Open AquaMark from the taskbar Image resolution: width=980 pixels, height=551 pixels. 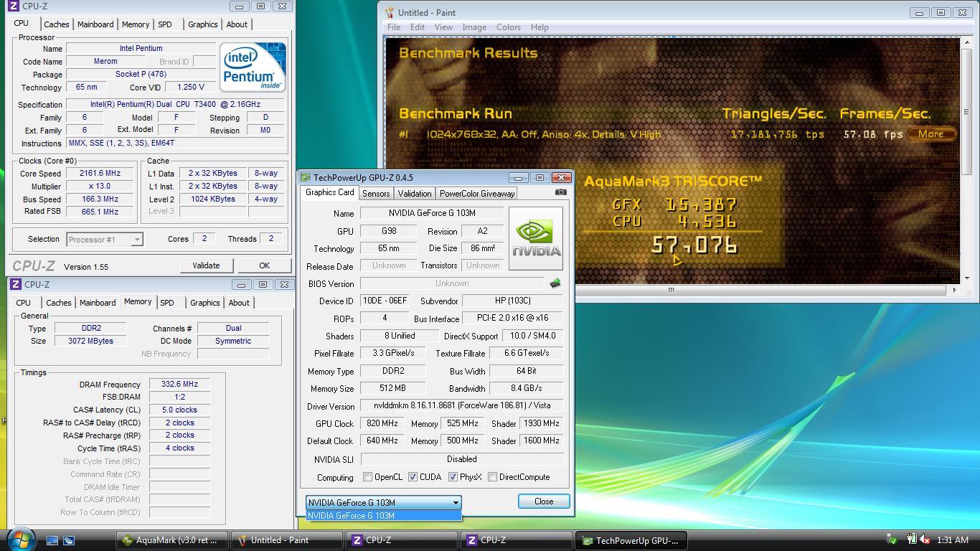pyautogui.click(x=171, y=540)
